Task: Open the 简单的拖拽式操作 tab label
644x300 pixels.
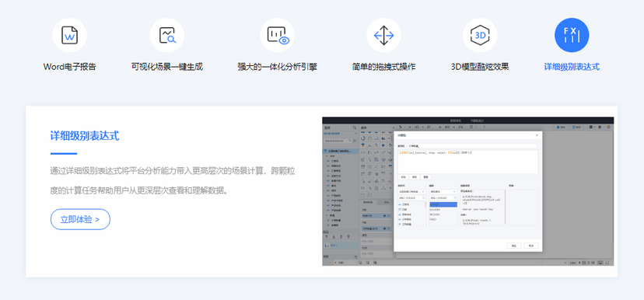Action: pyautogui.click(x=383, y=67)
